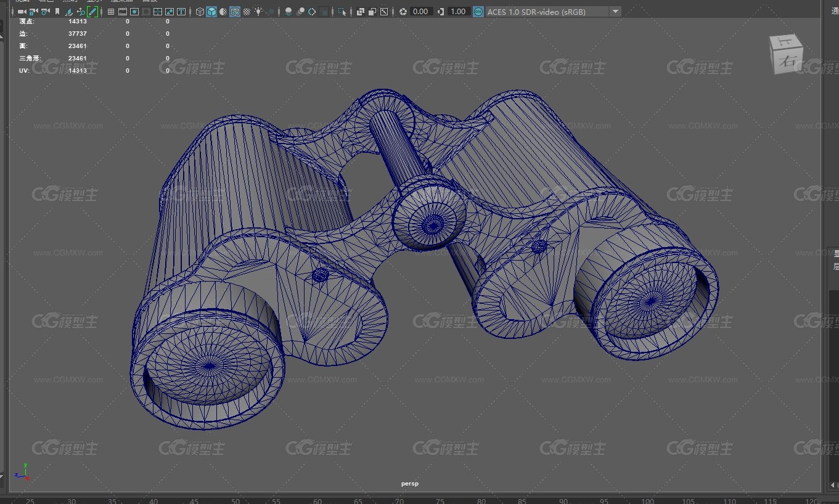839x504 pixels.
Task: Toggle the Resolution Gate display
Action: pyautogui.click(x=134, y=12)
